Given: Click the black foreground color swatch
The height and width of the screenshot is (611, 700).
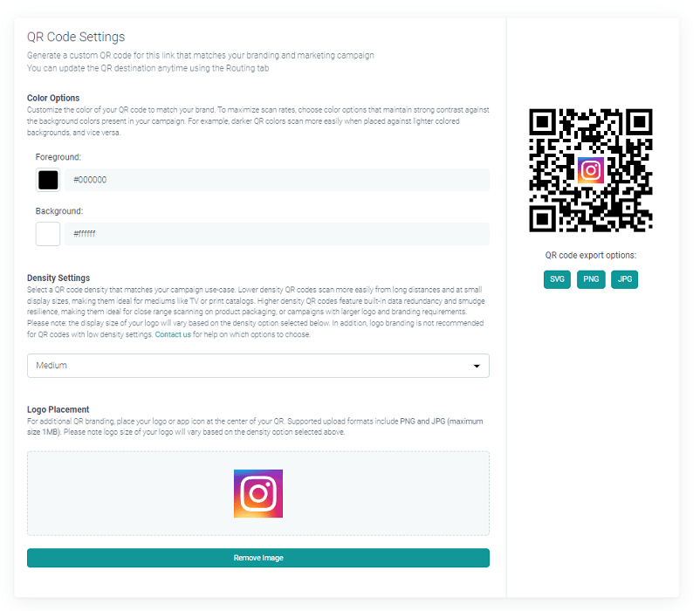Looking at the screenshot, I should [x=48, y=180].
